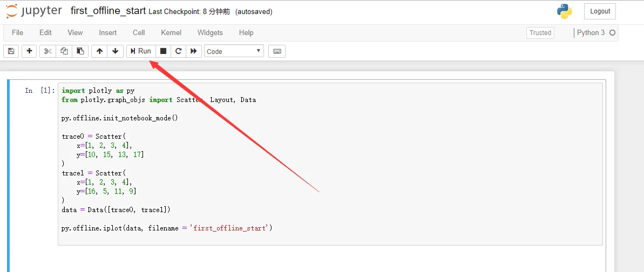Open the Insert menu

[x=107, y=33]
